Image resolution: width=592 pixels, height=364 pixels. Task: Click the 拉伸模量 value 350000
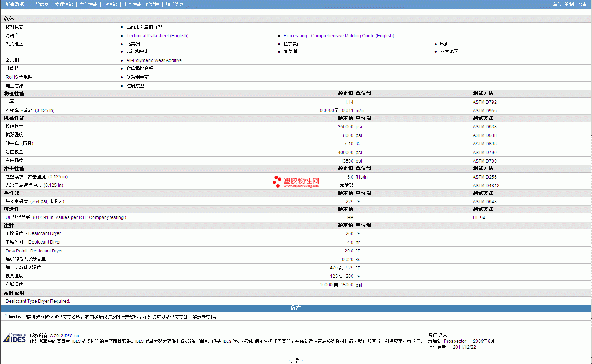(x=345, y=127)
